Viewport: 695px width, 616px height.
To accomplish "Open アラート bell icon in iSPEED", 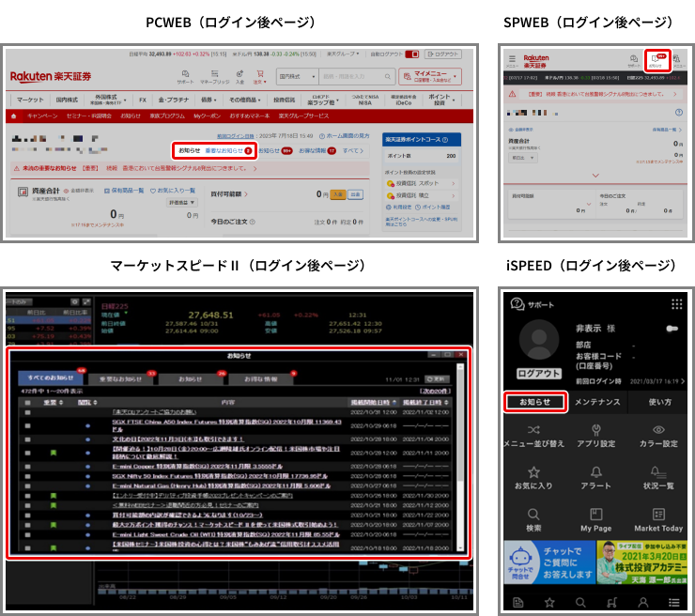I will coord(596,472).
